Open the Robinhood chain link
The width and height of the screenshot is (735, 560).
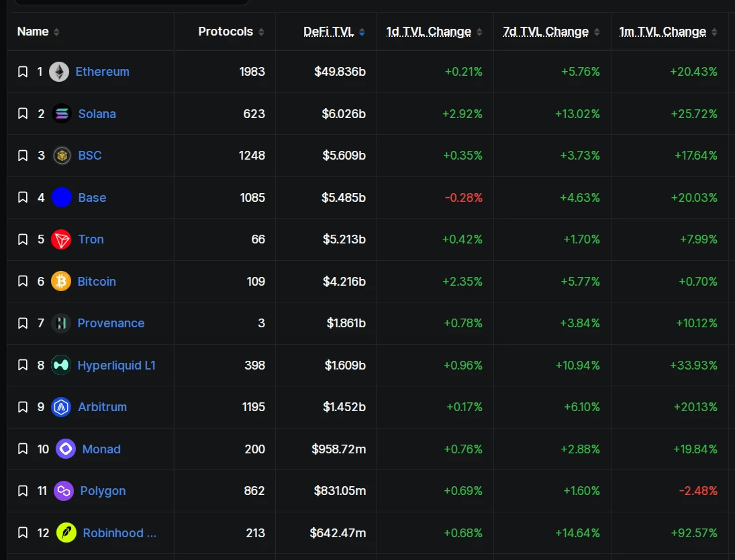coord(119,533)
